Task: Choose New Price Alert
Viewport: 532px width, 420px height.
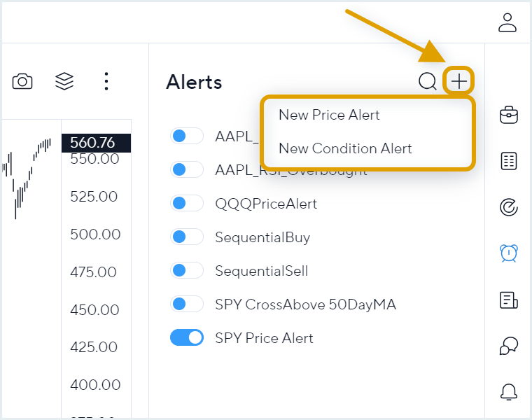Action: 329,115
